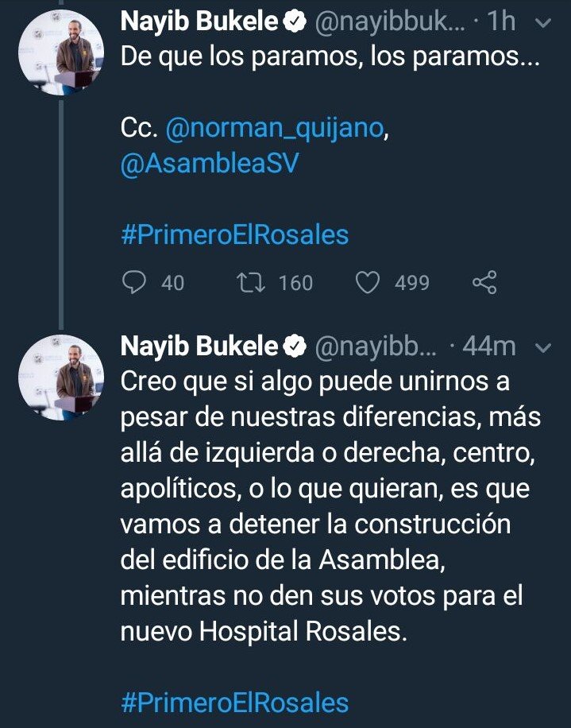Tap share icon on first tweet
571x728 pixels.
coord(484,282)
